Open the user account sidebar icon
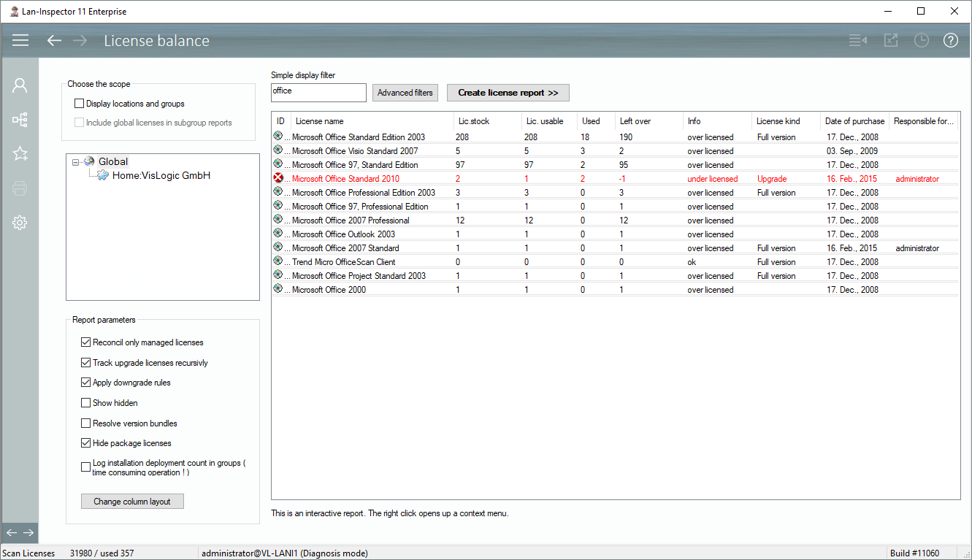 20,85
